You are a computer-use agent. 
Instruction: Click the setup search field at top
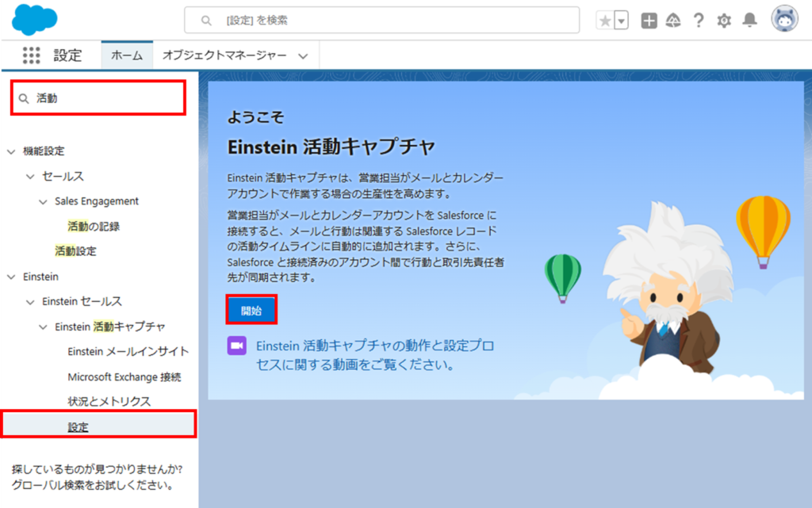click(x=381, y=20)
